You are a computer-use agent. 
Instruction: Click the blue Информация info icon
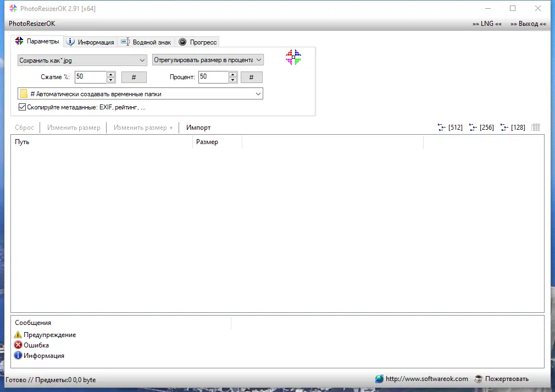[x=17, y=355]
